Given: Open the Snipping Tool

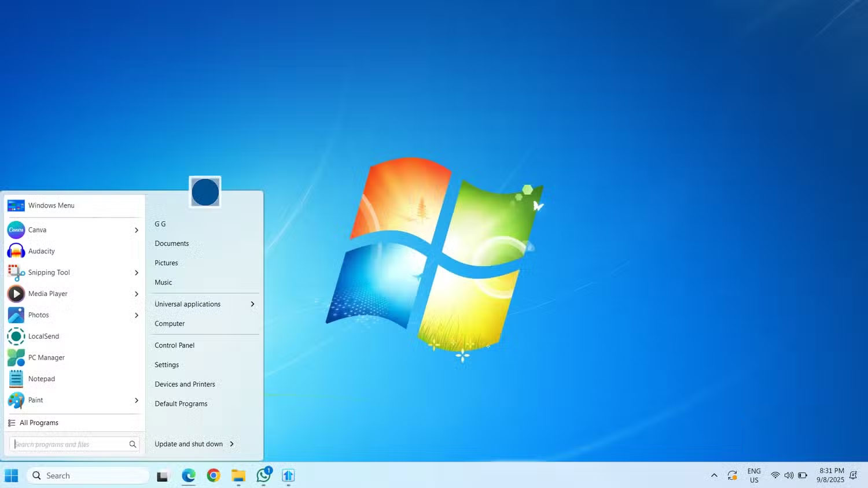Looking at the screenshot, I should click(x=49, y=272).
